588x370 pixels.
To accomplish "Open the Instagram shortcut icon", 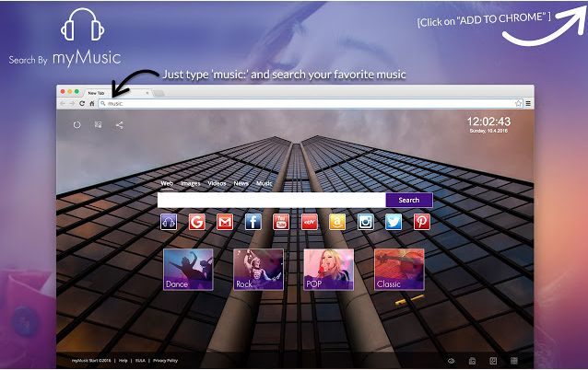I will point(366,222).
